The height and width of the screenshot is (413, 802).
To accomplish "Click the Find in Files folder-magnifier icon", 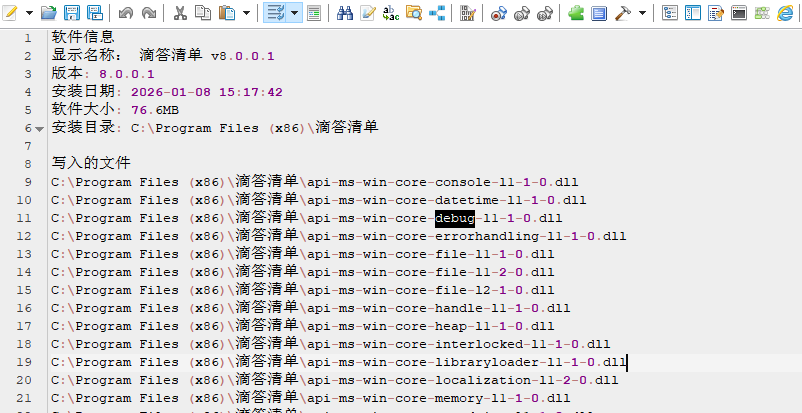I will (413, 13).
